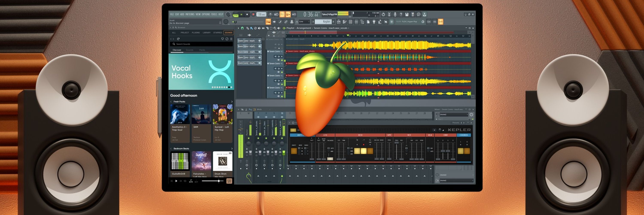
Task: Click the question mark help icon
Action: [401, 14]
